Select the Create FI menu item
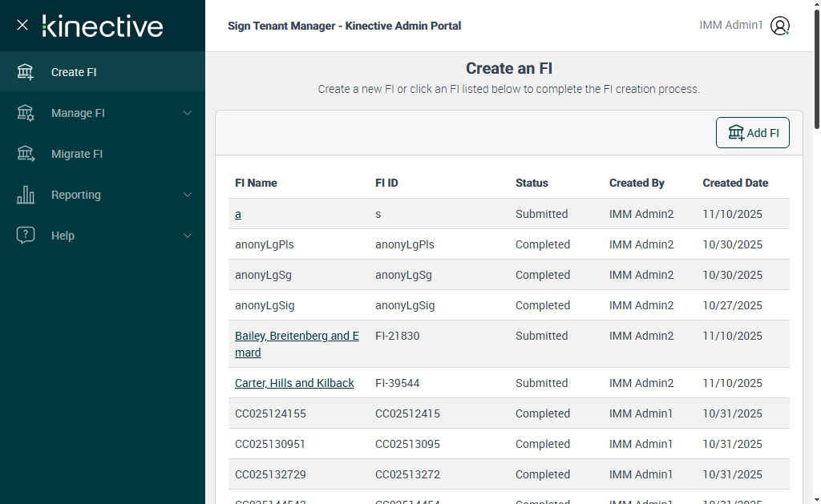This screenshot has height=504, width=821. pos(74,72)
